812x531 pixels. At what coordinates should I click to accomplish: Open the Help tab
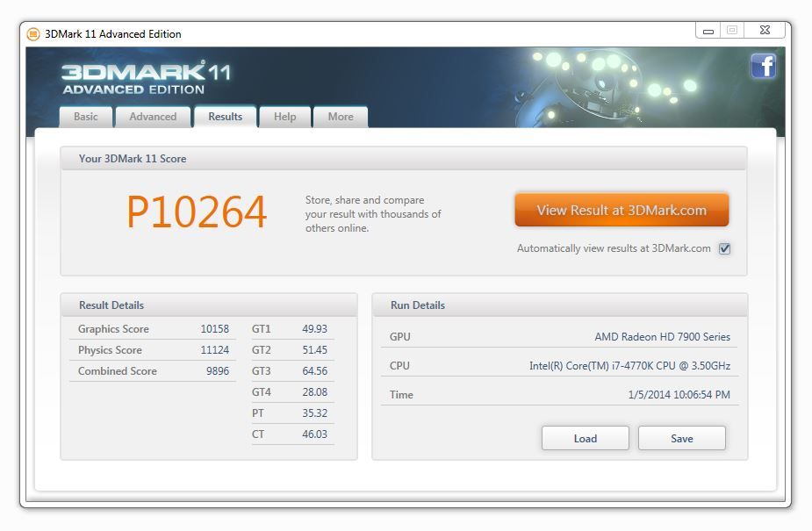(284, 117)
